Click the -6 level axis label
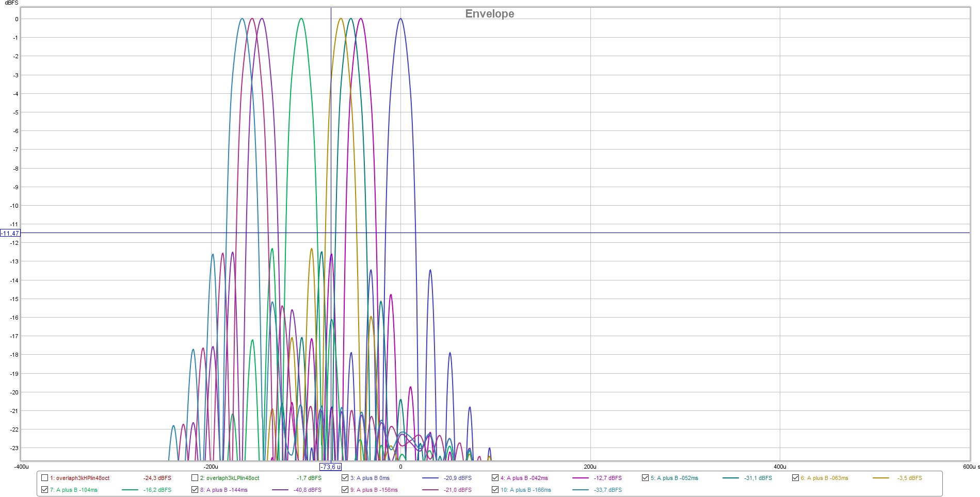980x497 pixels. tap(16, 131)
